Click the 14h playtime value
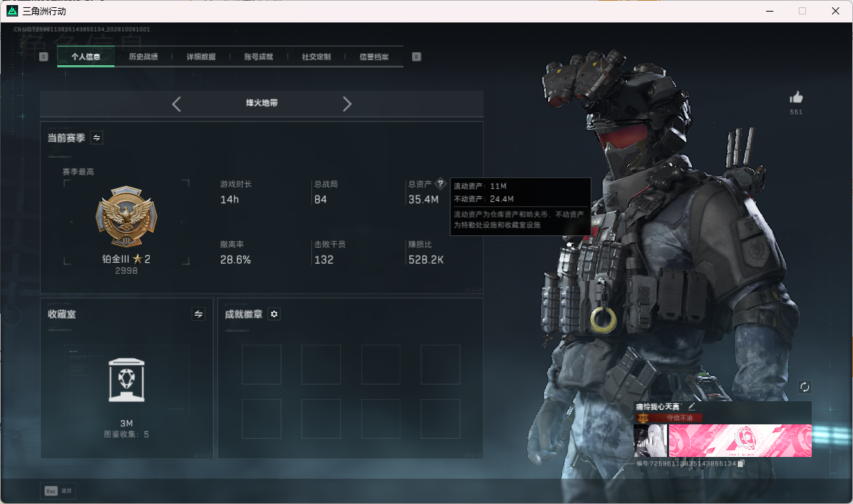The width and height of the screenshot is (853, 504). click(230, 200)
